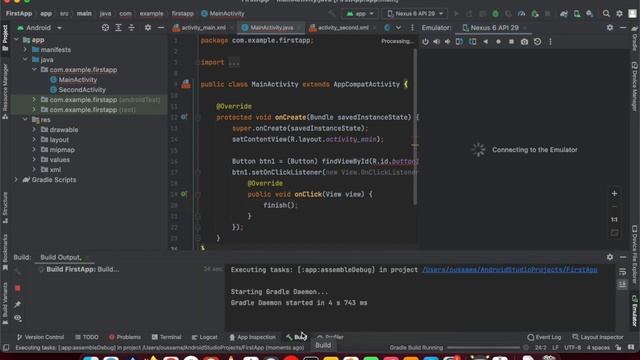Screen dimensions: 640x360
Task: Open the Terminal tool window
Action: pyautogui.click(x=167, y=337)
